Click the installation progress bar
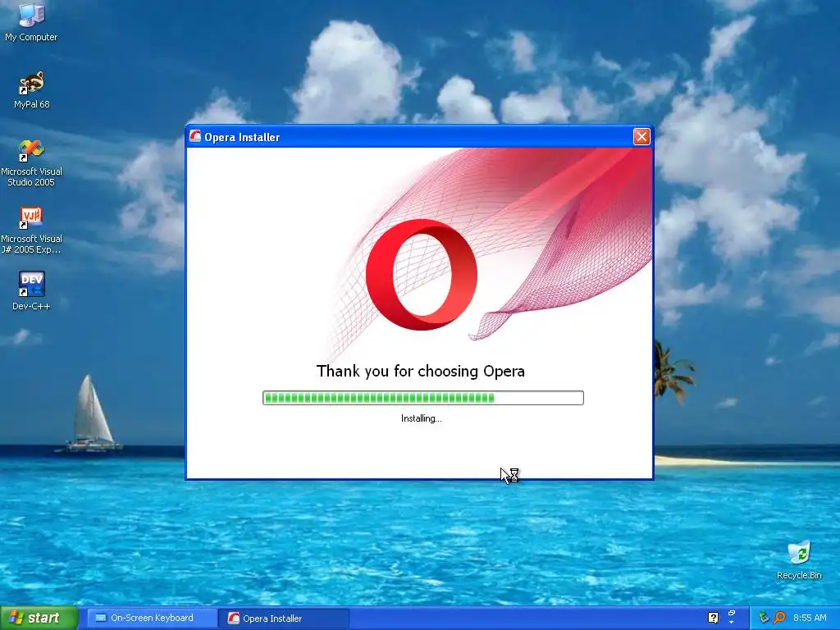840x630 pixels. click(422, 398)
